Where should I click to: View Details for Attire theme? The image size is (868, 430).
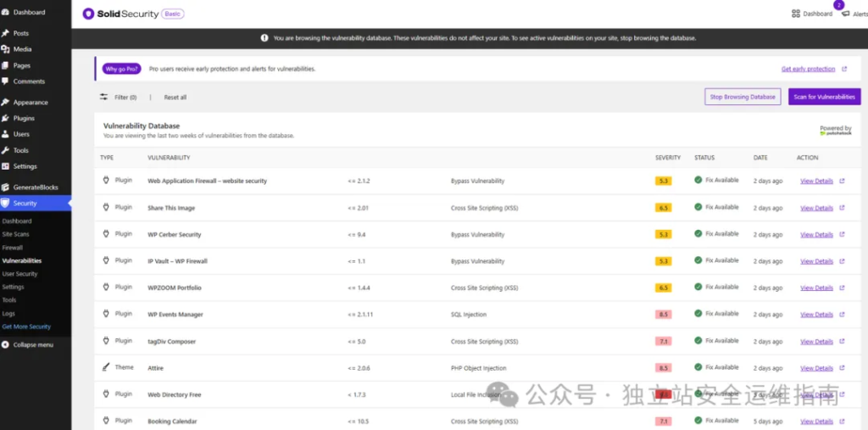coord(816,368)
